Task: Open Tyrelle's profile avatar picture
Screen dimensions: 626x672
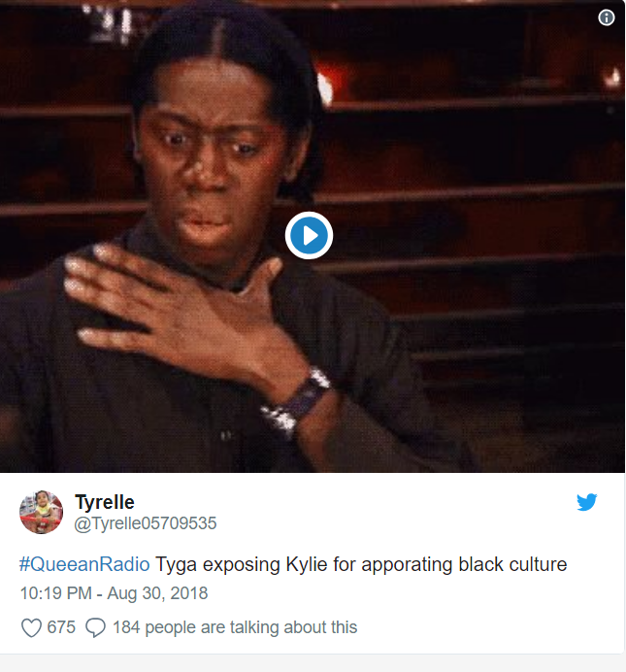Action: (x=41, y=512)
